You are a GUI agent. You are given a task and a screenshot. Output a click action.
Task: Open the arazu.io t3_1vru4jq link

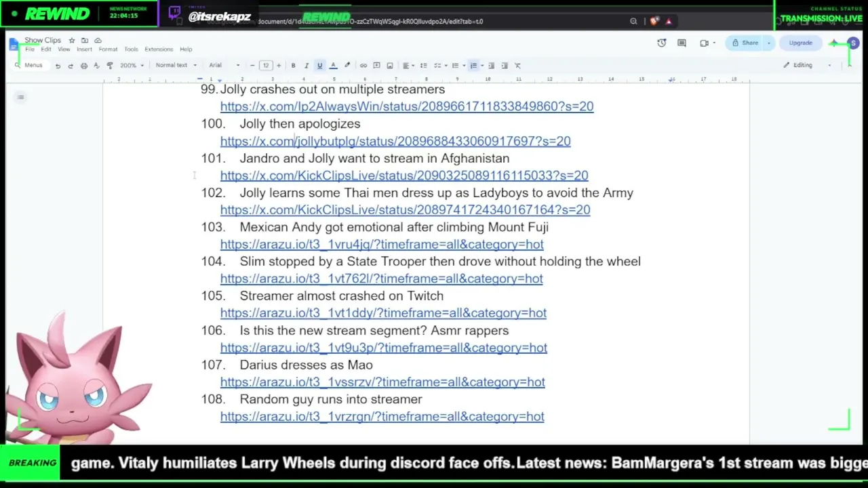(382, 244)
